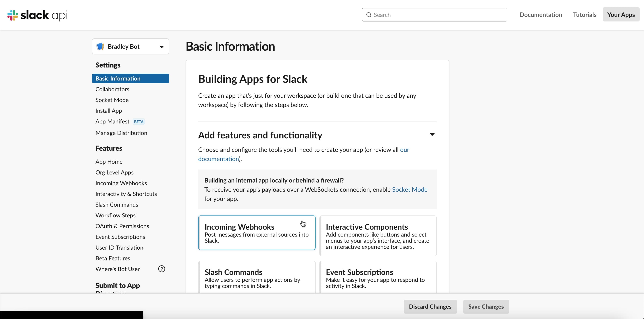Click the BETA badge next to App Manifest
Screen dimensions: 644x319
[138, 122]
